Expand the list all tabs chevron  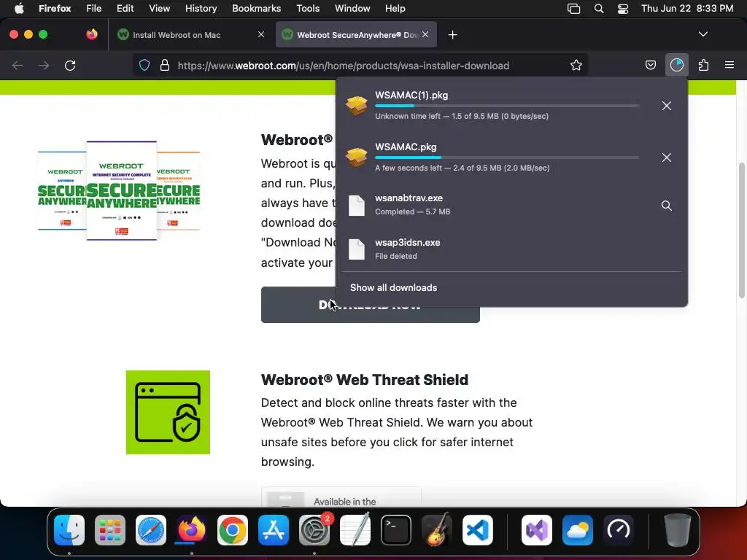[703, 34]
